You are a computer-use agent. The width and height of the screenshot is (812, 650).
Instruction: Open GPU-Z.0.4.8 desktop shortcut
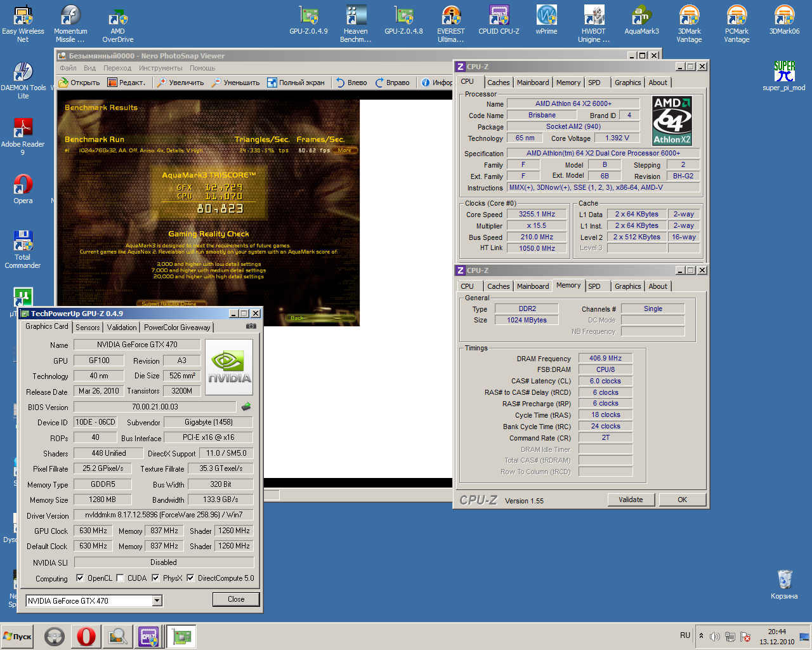pos(403,20)
